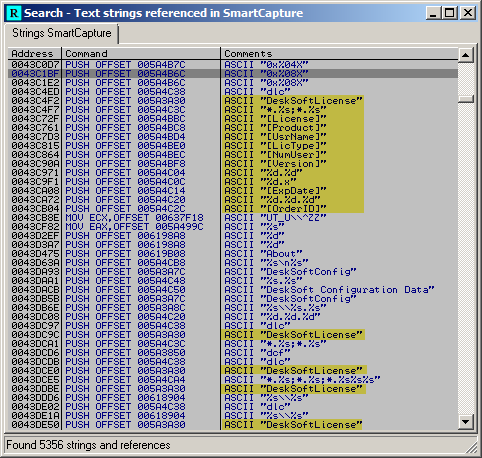482x458 pixels.
Task: Click the ASCII "%s\\%s.%s" comment
Action: (275, 308)
